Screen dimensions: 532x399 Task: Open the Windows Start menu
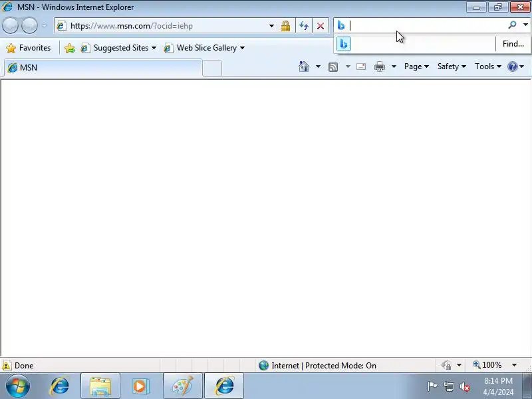click(18, 386)
